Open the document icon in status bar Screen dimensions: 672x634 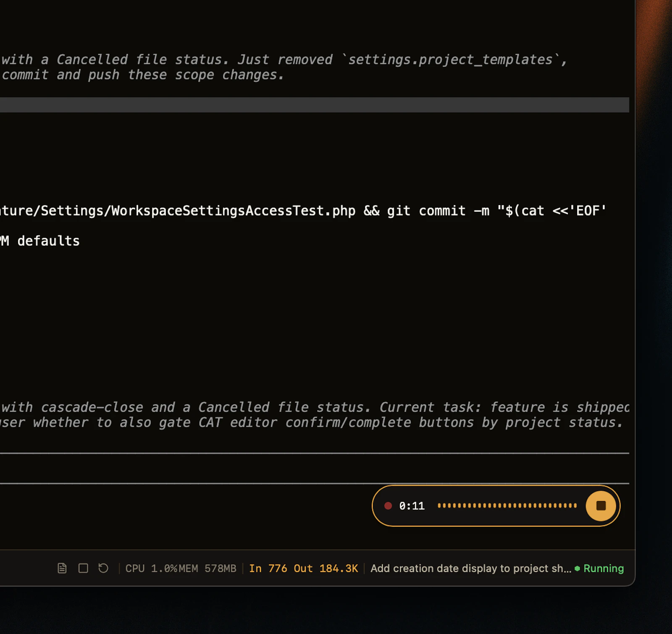tap(62, 568)
